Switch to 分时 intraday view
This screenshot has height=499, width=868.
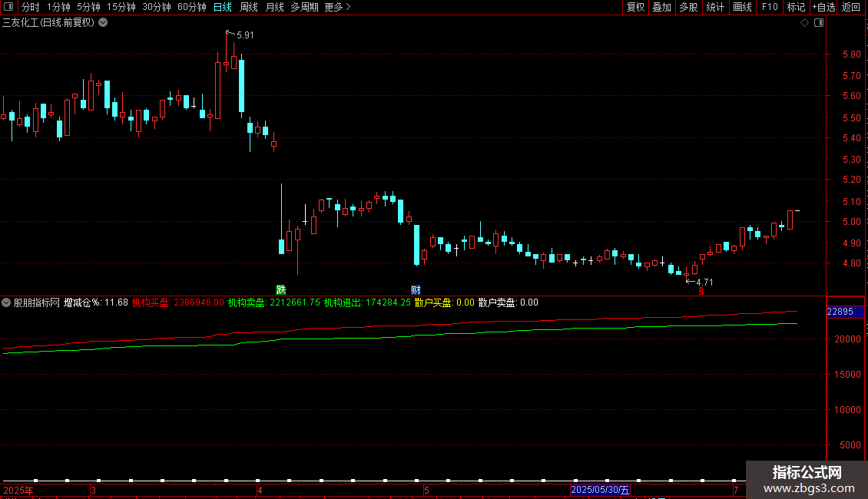31,7
